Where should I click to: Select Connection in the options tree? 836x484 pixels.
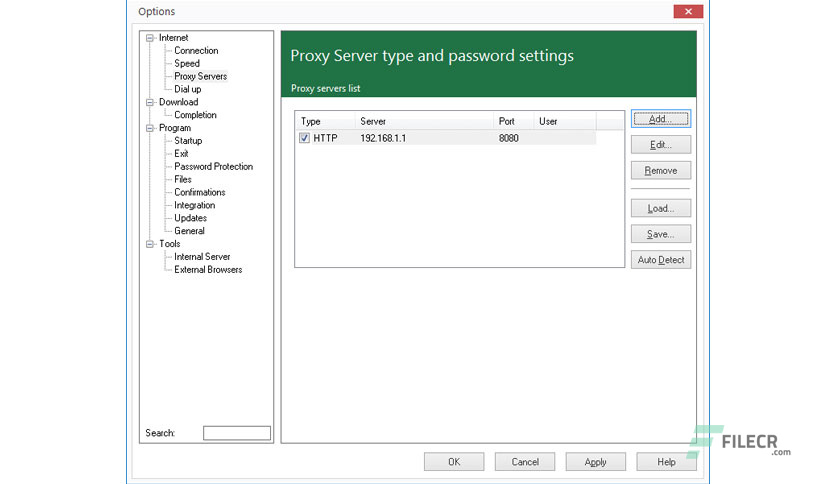(x=196, y=51)
